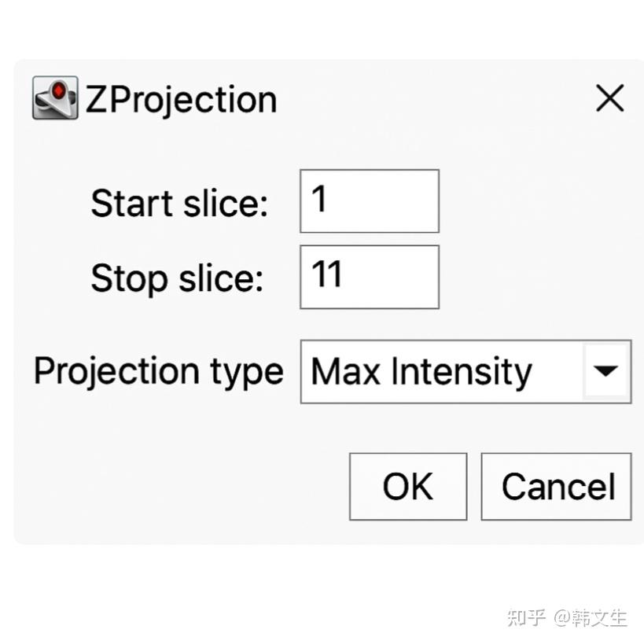The width and height of the screenshot is (644, 644).
Task: Click the ImageJ microscope icon in titlebar
Action: (53, 97)
